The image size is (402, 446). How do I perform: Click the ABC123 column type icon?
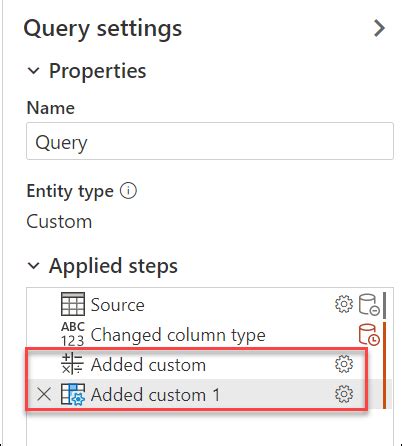[x=73, y=334]
